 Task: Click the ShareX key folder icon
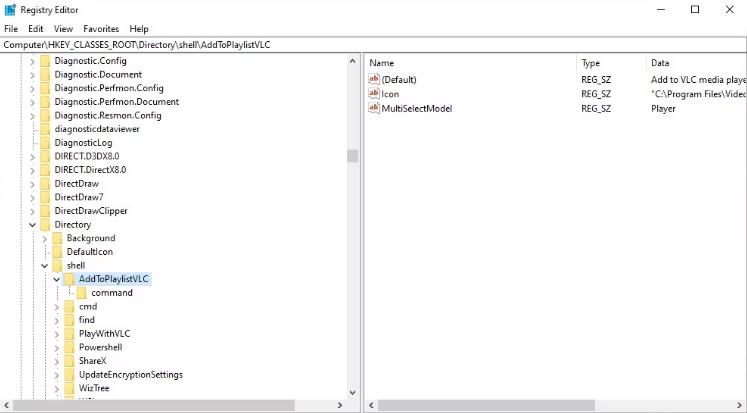coord(69,361)
